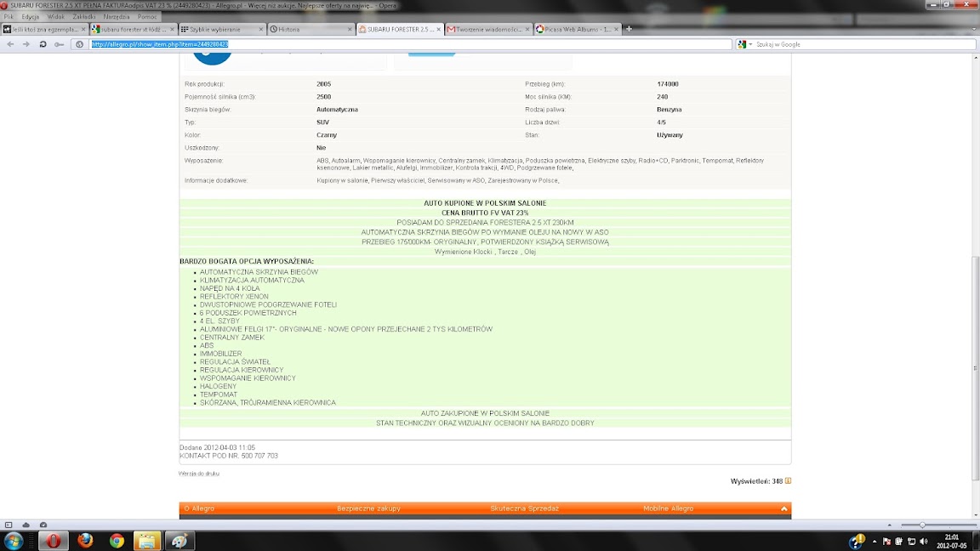980x551 pixels.
Task: Open the Mobilne Allegro footer link
Action: coord(668,508)
